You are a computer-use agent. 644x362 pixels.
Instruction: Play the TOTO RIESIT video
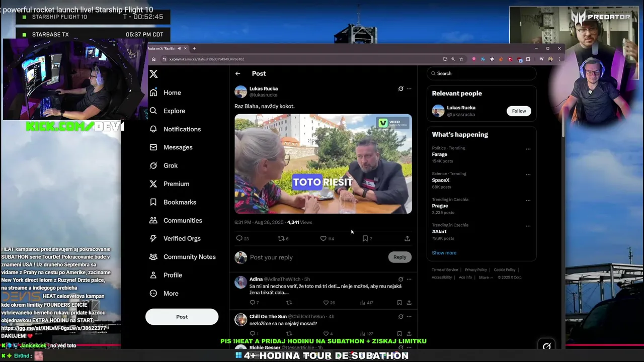pyautogui.click(x=323, y=164)
